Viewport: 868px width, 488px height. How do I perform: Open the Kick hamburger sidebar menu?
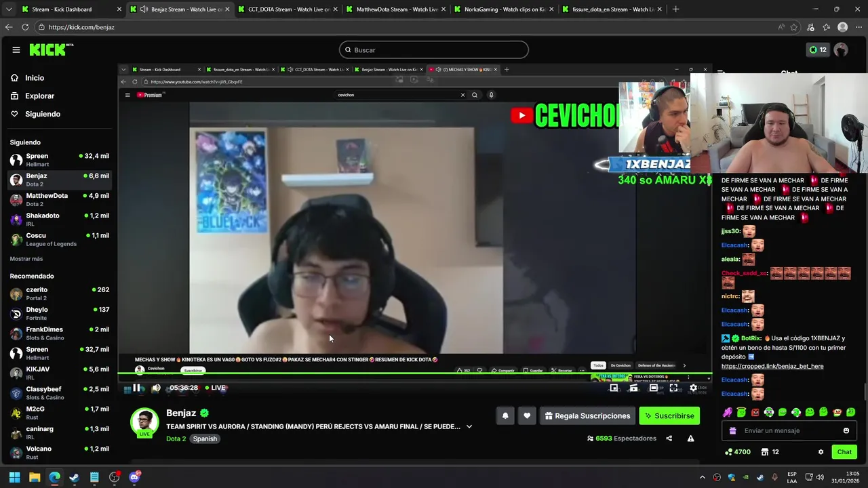[x=16, y=49]
